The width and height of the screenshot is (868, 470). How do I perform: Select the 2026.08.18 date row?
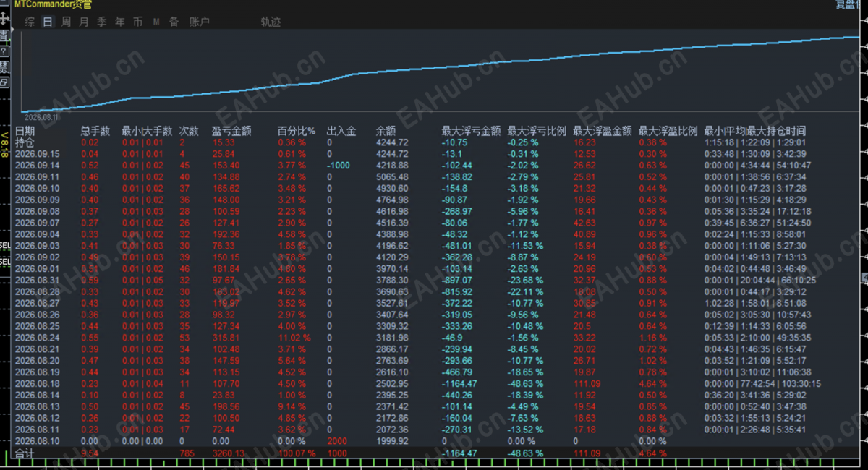click(x=37, y=384)
